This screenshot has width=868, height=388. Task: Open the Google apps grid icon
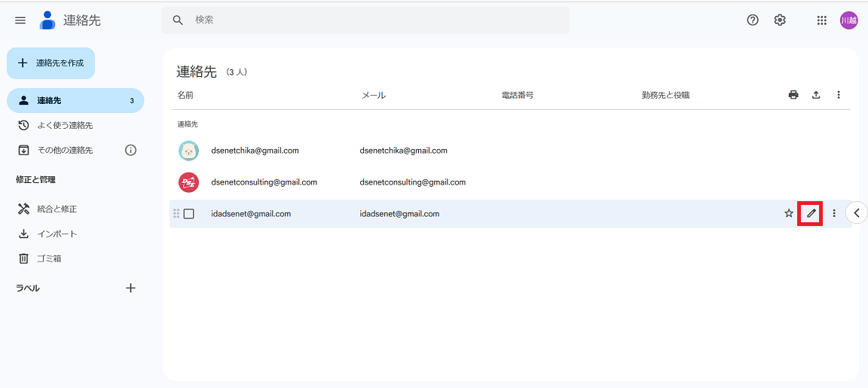822,20
